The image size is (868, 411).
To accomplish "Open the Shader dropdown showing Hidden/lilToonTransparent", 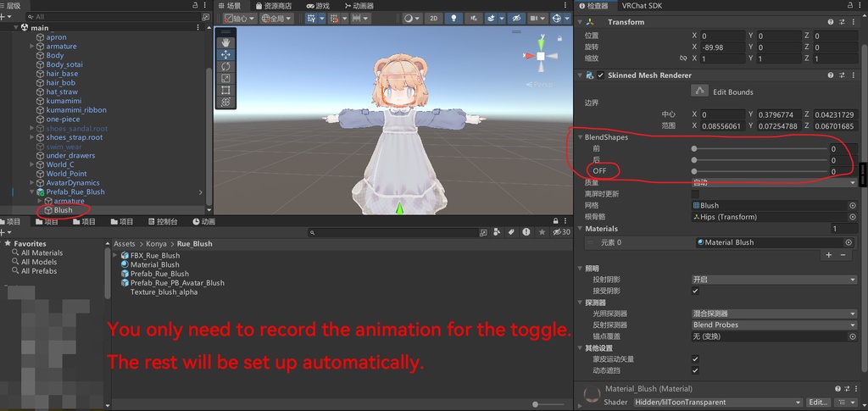I will (x=717, y=403).
